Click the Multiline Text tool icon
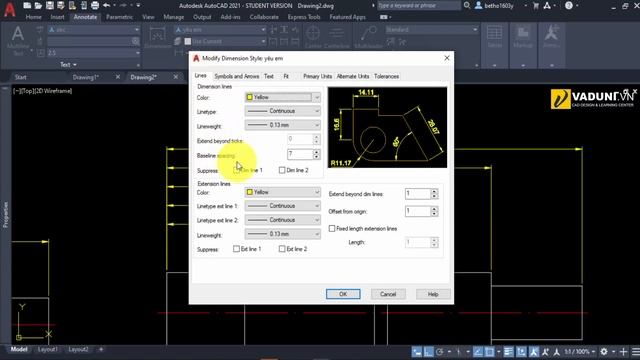640x360 pixels. click(x=18, y=34)
